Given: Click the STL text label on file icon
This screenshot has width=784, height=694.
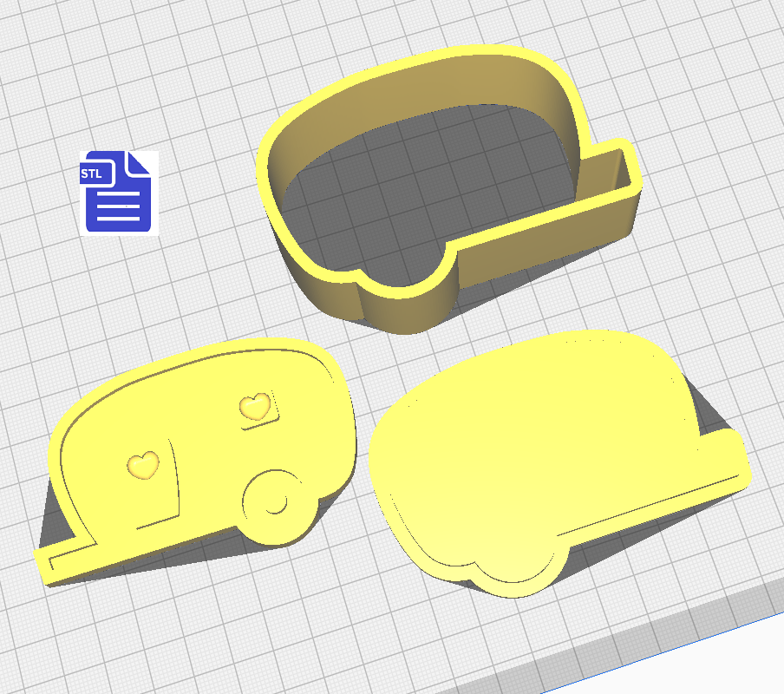Looking at the screenshot, I should tap(92, 173).
